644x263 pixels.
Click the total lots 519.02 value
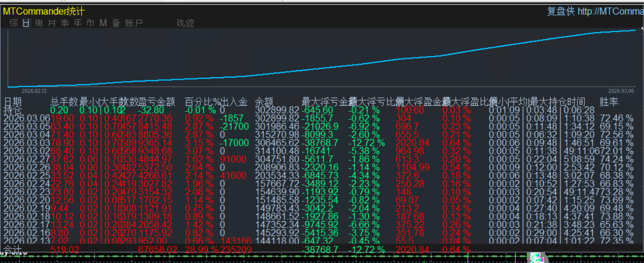pos(65,249)
